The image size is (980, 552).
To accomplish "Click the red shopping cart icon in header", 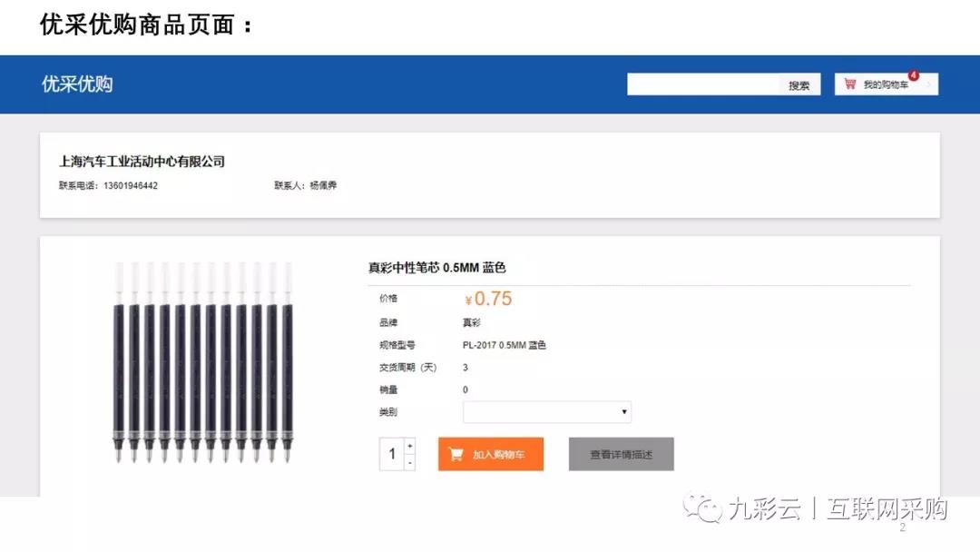I will pyautogui.click(x=850, y=84).
